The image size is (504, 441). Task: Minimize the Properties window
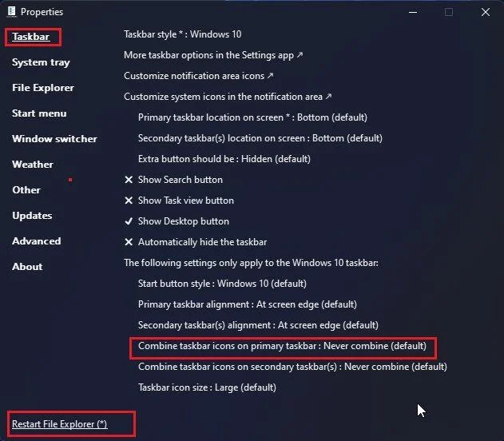(412, 12)
